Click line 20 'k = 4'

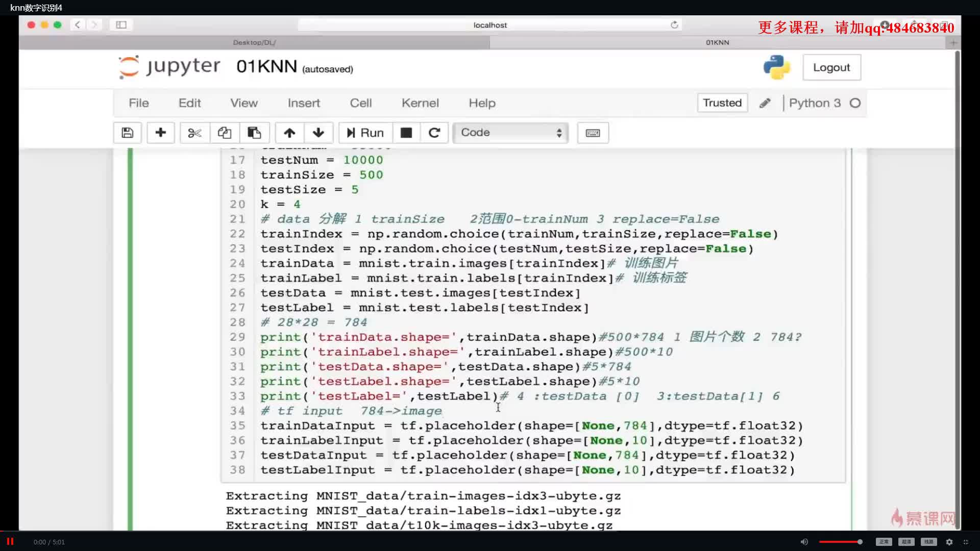(x=280, y=204)
